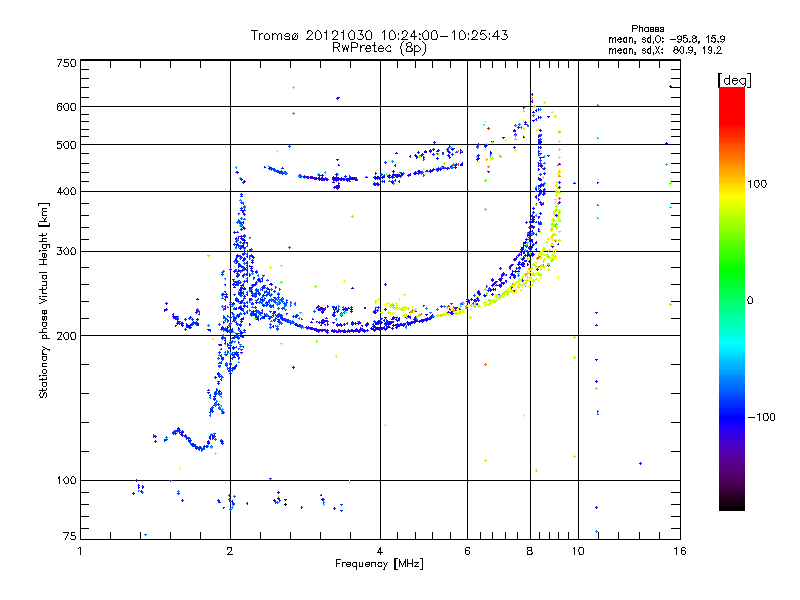Click the 'Frequency [MHz]' axis label

(x=379, y=564)
